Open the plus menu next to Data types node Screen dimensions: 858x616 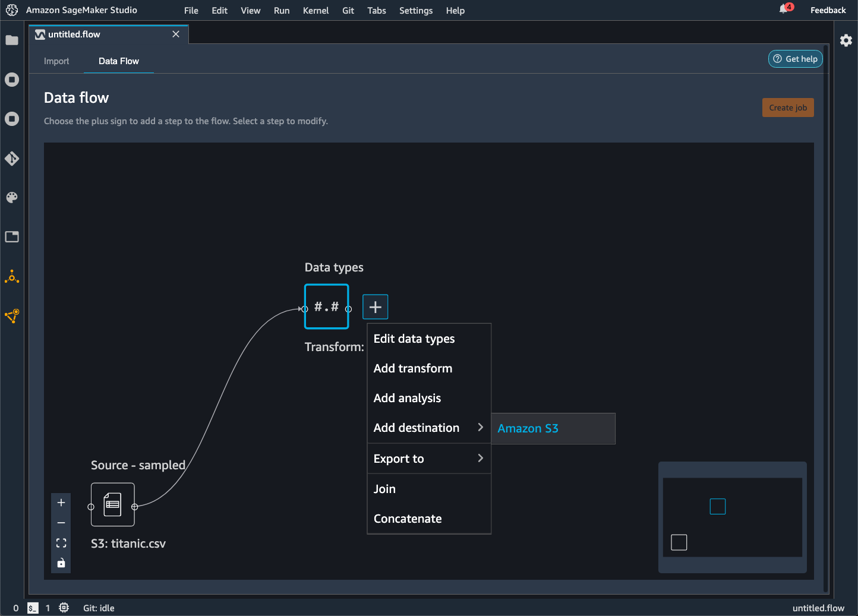pyautogui.click(x=375, y=307)
